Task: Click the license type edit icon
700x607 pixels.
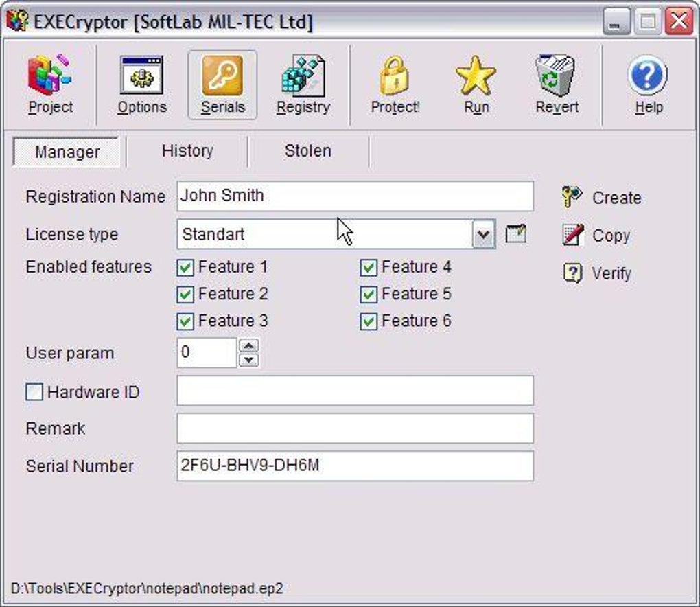Action: tap(515, 234)
